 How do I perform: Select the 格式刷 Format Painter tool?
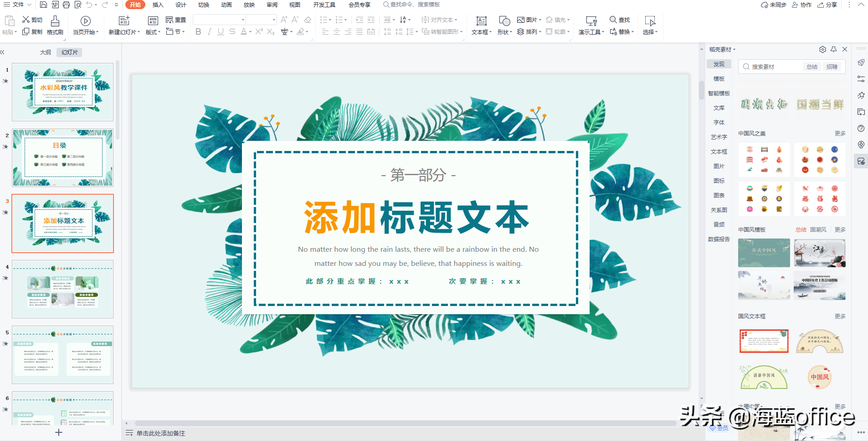point(55,25)
